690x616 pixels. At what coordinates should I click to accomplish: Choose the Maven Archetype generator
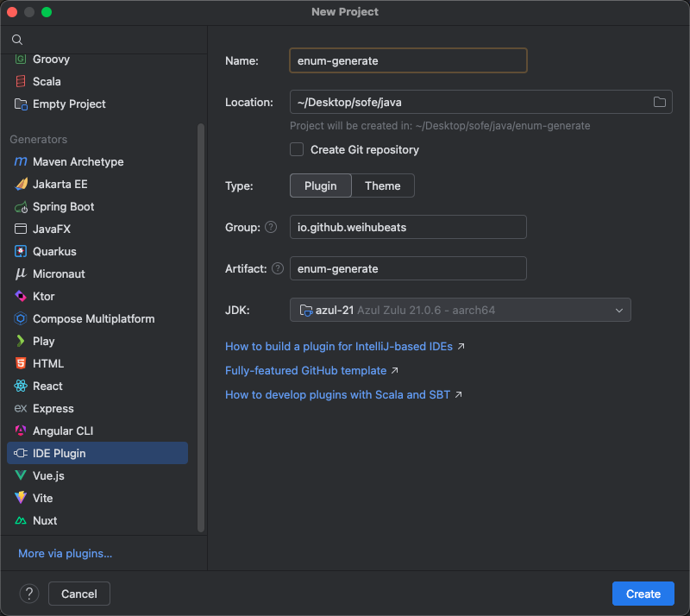97,161
